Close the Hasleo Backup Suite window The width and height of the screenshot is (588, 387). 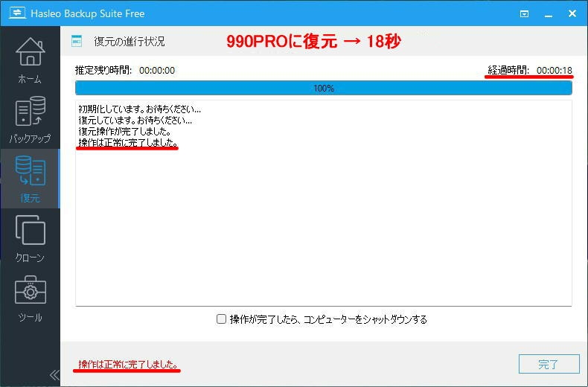coord(572,13)
